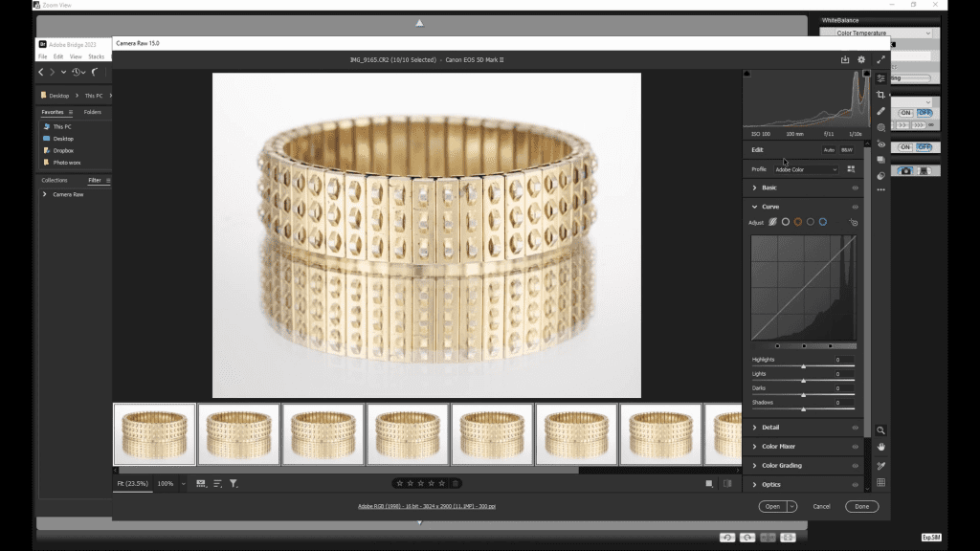Select the Hand pan tool
The height and width of the screenshot is (551, 980).
pos(880,447)
